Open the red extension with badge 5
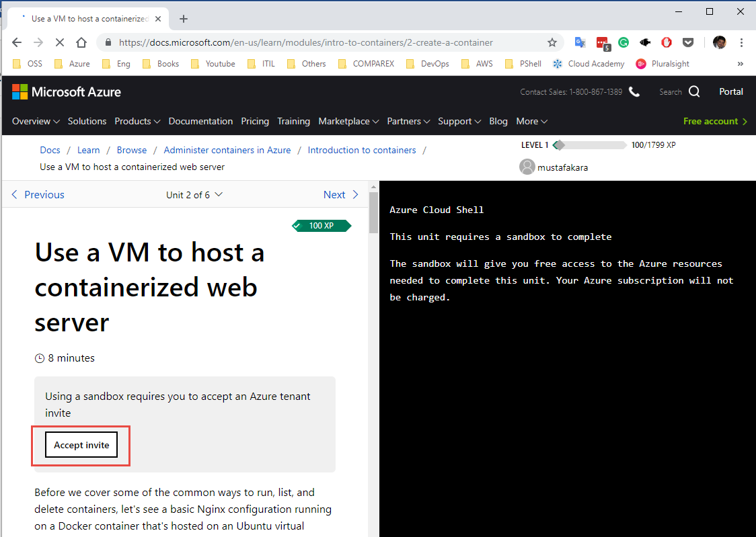The height and width of the screenshot is (537, 756). 603,43
